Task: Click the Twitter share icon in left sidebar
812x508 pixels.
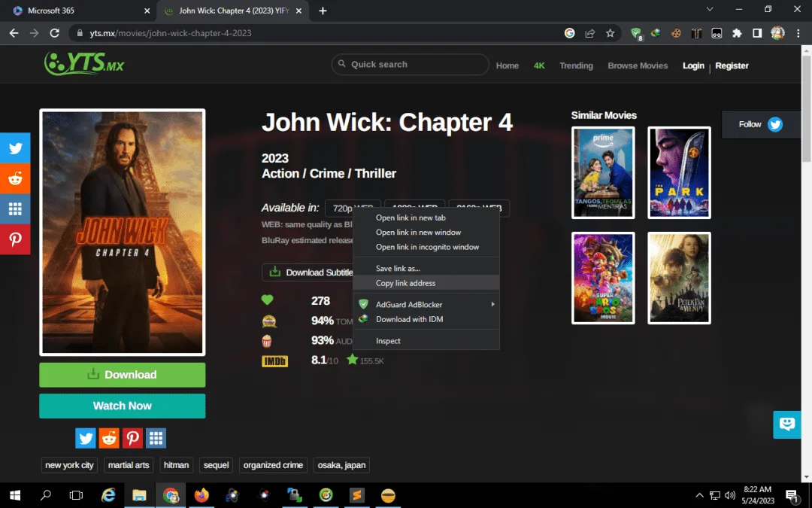Action: (15, 148)
